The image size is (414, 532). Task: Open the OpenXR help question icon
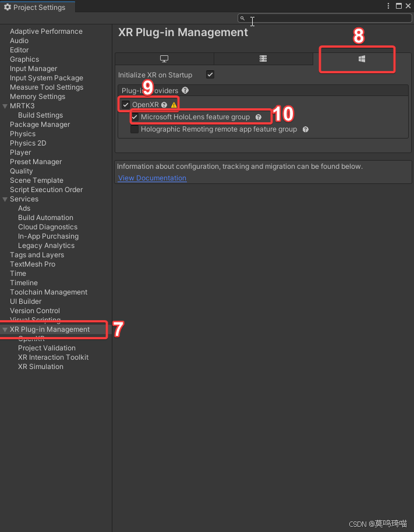164,105
